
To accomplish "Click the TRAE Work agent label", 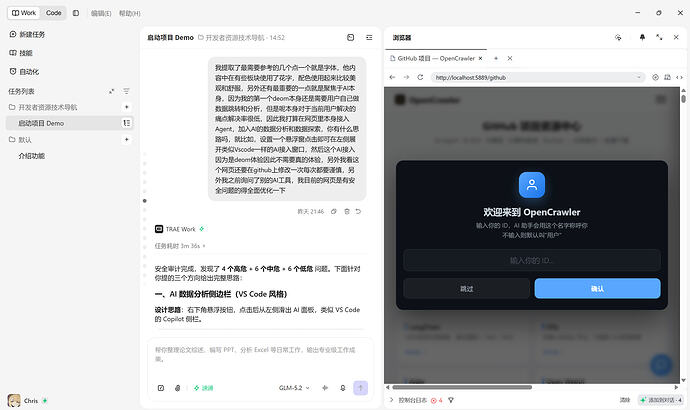I will 180,229.
